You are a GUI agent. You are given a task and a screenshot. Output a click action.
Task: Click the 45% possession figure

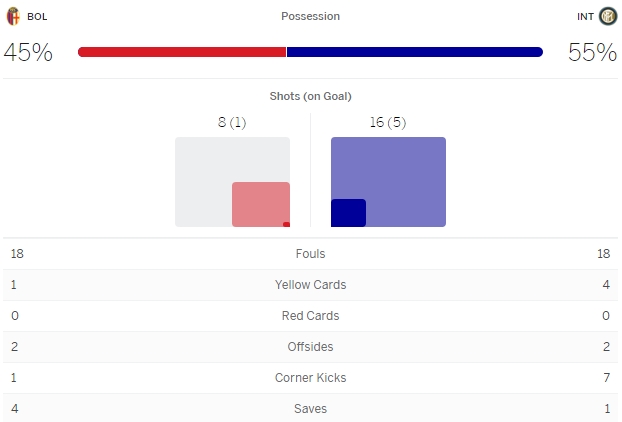(28, 53)
